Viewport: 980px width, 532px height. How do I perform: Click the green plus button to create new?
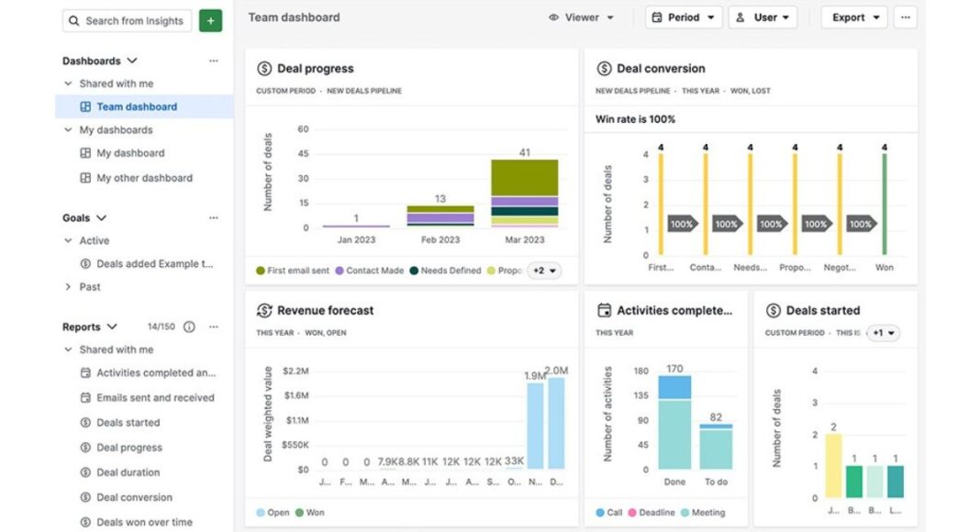[210, 20]
